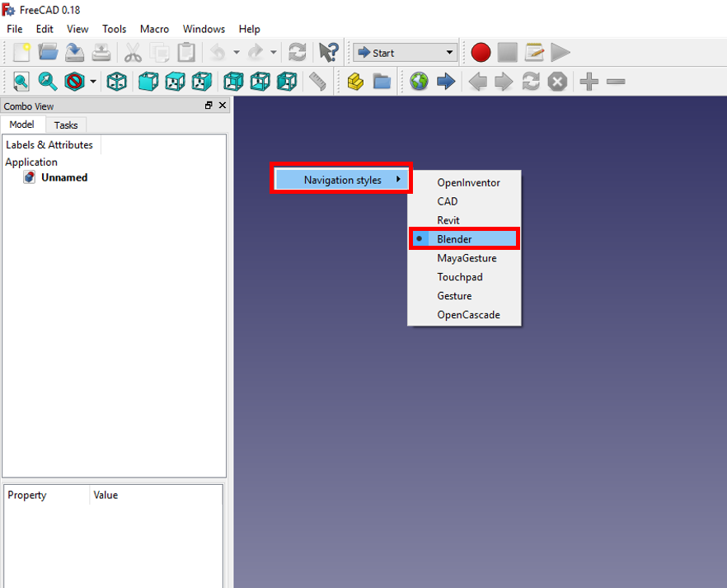Start macro recording with red circle
The width and height of the screenshot is (727, 588).
pyautogui.click(x=481, y=53)
